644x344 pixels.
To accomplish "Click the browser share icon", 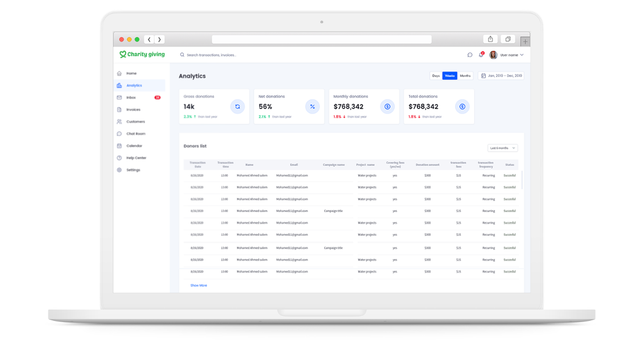I will pyautogui.click(x=491, y=39).
